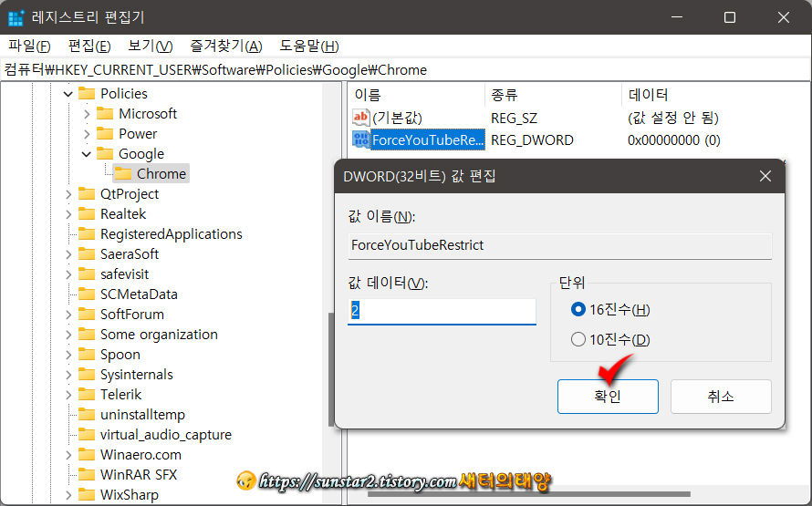Open the 보기(V) menu

(x=151, y=46)
